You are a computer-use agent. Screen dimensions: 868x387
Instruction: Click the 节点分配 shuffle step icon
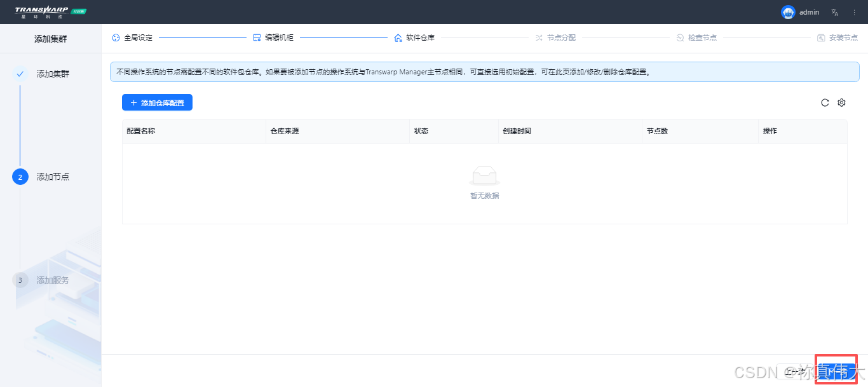[539, 37]
